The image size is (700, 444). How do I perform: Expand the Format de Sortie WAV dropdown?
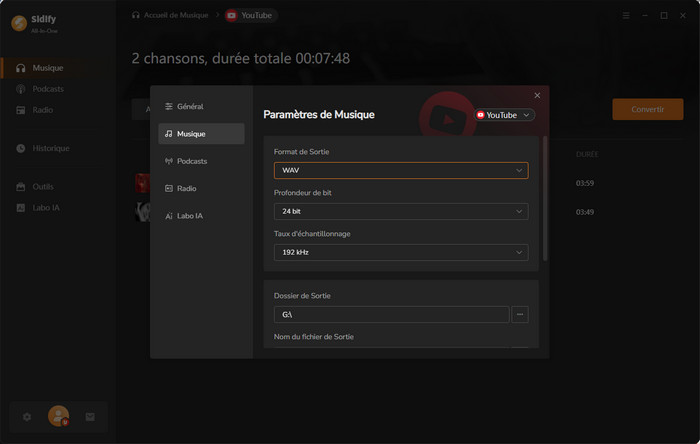pyautogui.click(x=400, y=170)
